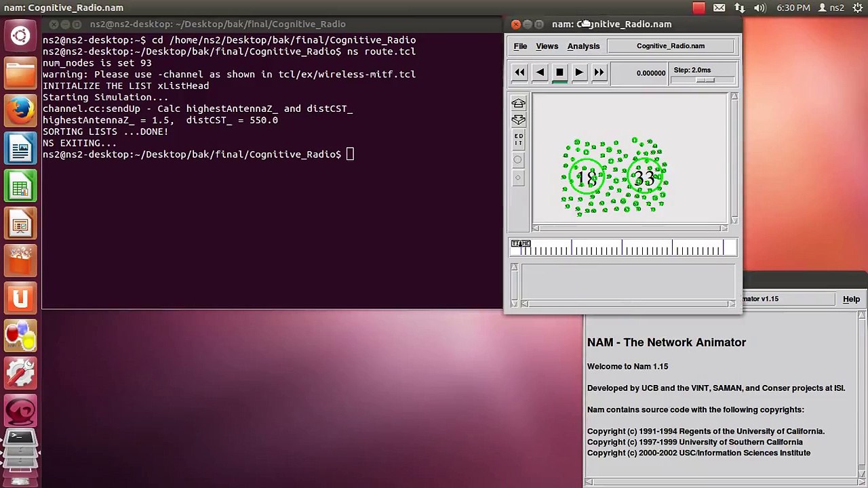Click 'num_nodes is set 93' terminal line

pos(97,63)
